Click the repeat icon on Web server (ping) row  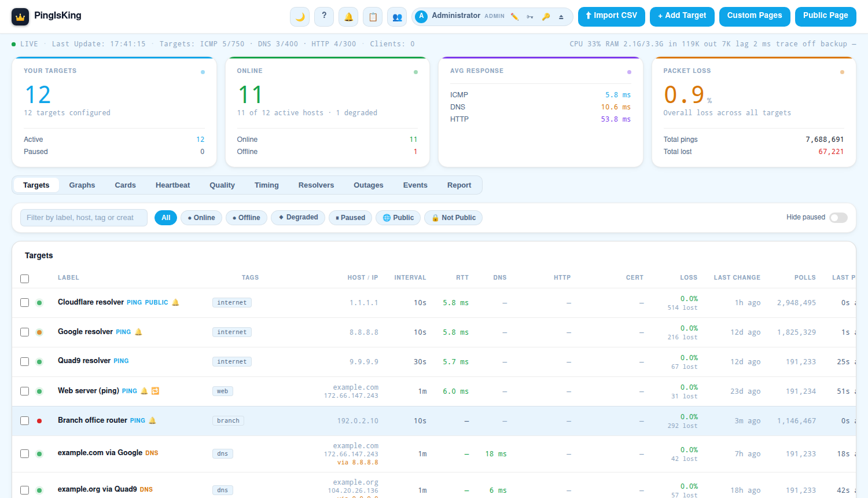point(155,391)
